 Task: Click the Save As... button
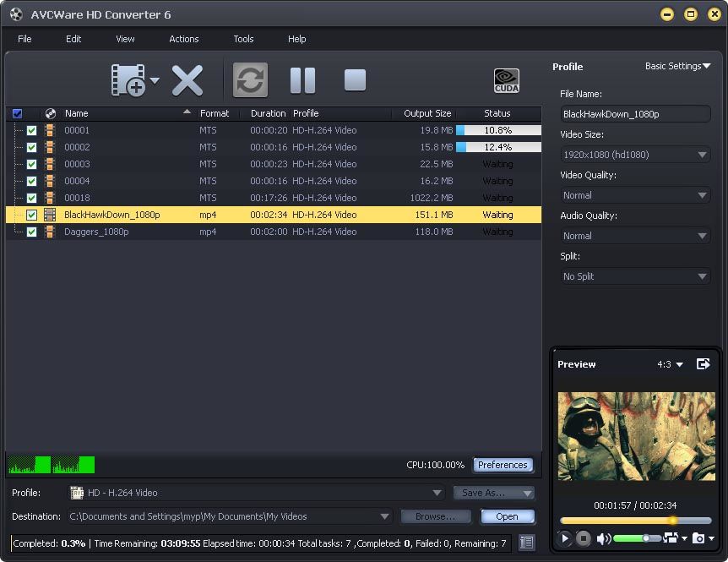494,493
